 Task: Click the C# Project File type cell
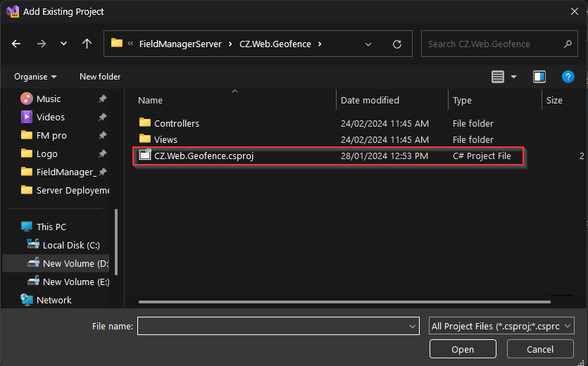[482, 156]
